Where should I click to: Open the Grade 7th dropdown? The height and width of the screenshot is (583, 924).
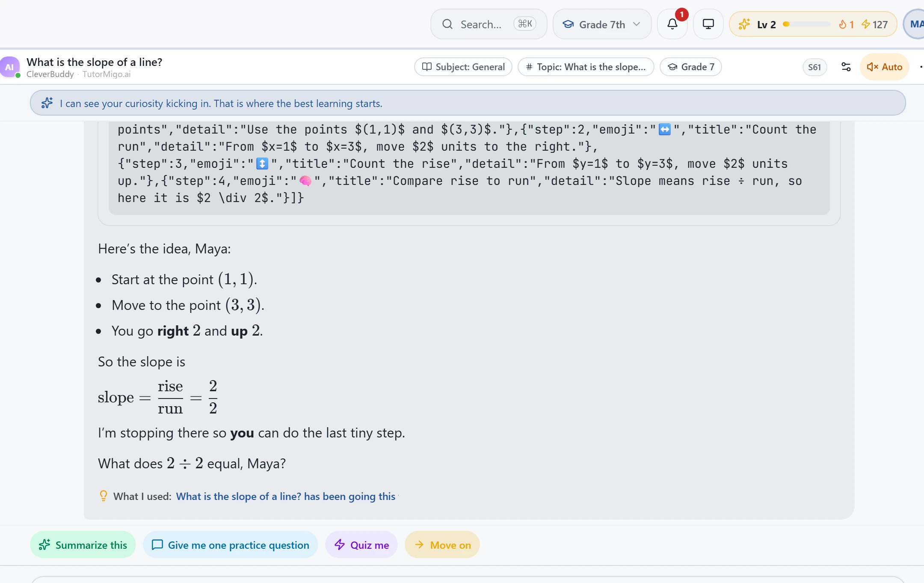[602, 24]
